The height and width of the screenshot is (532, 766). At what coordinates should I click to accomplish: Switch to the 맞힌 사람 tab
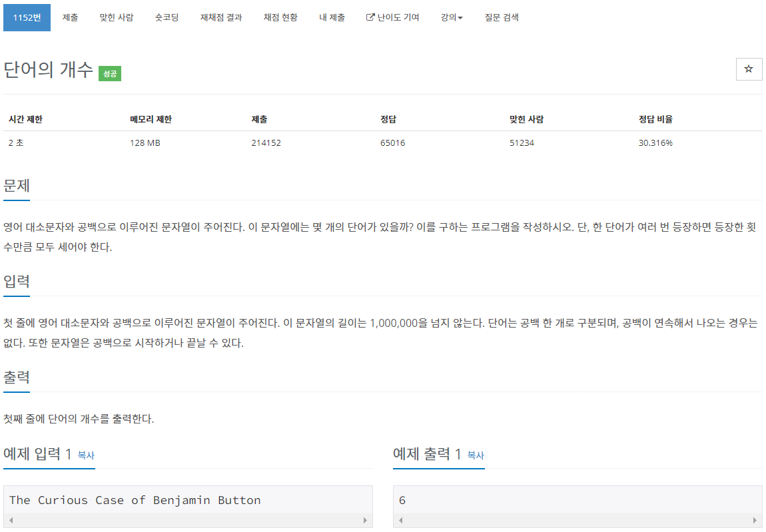[x=117, y=17]
